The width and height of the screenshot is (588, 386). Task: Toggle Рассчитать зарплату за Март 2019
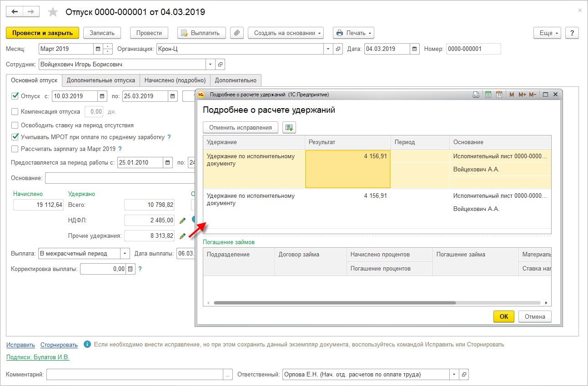coord(15,149)
